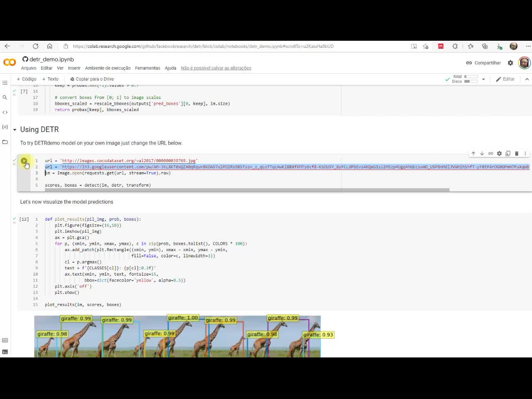Click the Compartilhar button
The image size is (532, 399).
[483, 63]
